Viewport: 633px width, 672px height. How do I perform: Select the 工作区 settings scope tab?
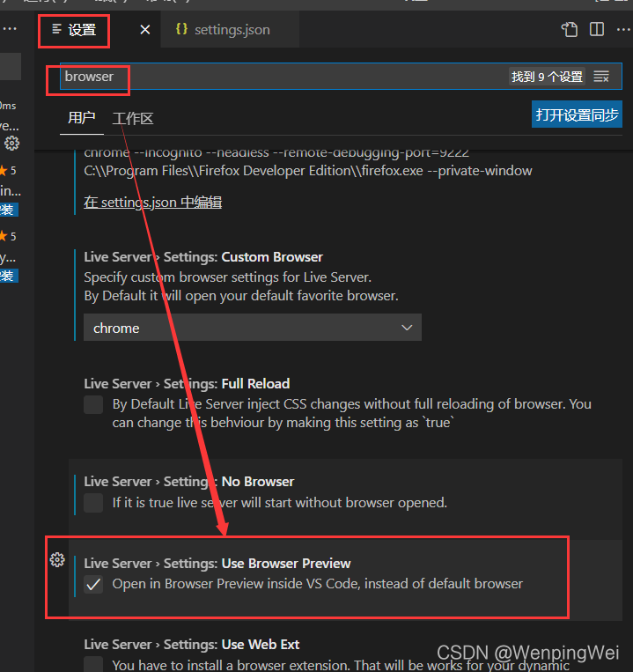133,119
